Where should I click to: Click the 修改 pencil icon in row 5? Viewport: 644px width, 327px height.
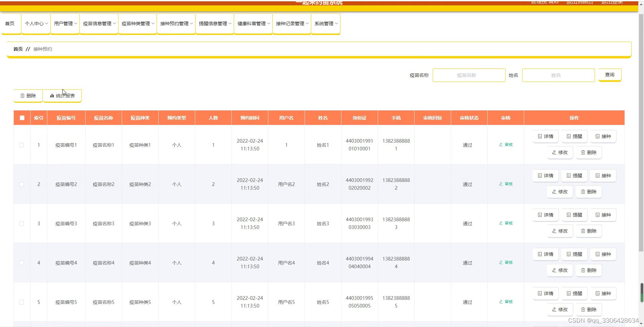click(554, 310)
